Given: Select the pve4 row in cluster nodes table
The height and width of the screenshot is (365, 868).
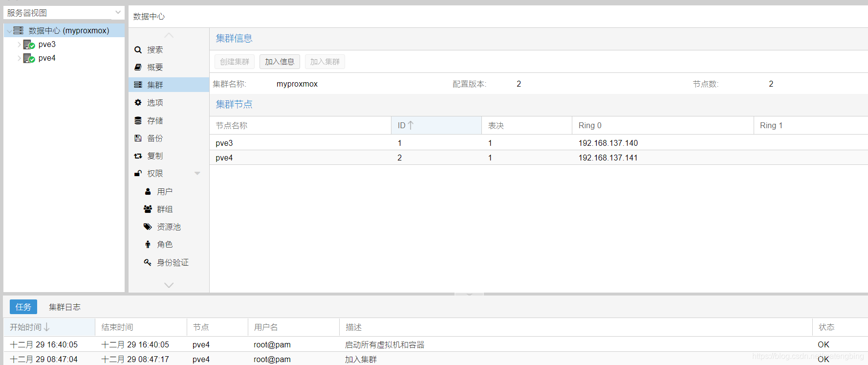Looking at the screenshot, I should [x=539, y=158].
